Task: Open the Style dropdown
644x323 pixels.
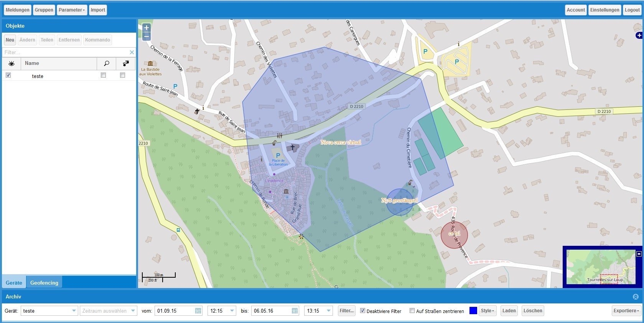Action: (488, 311)
